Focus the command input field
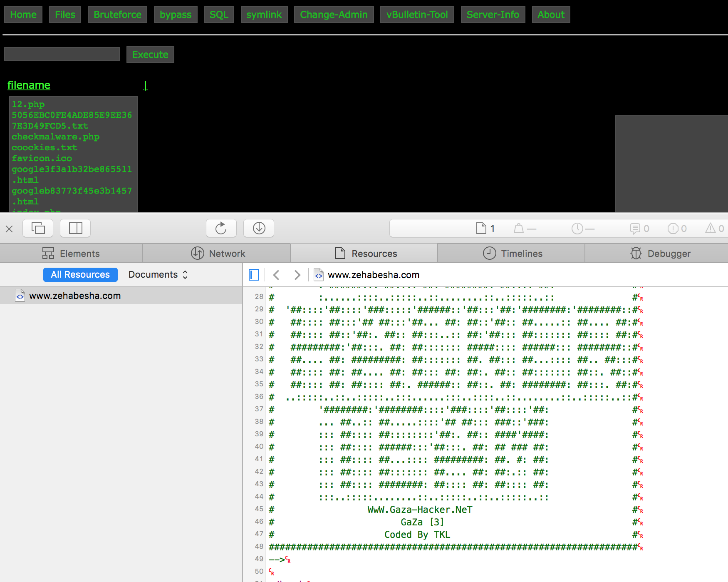 62,54
